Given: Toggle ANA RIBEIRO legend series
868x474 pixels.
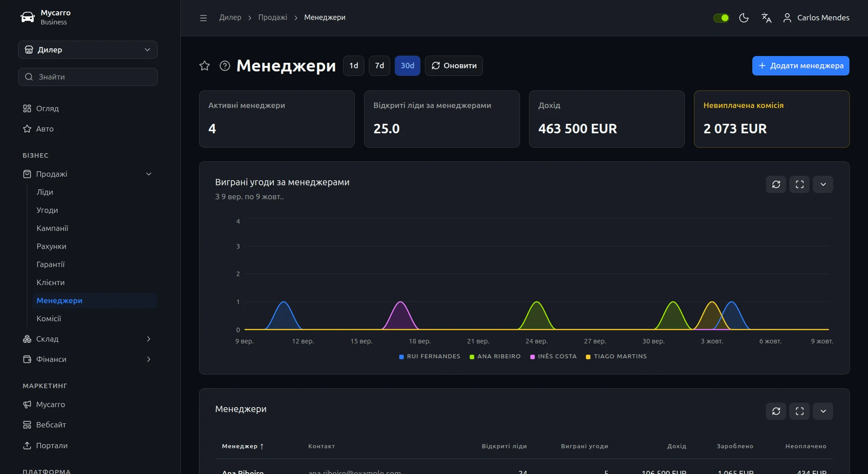Looking at the screenshot, I should [x=495, y=357].
